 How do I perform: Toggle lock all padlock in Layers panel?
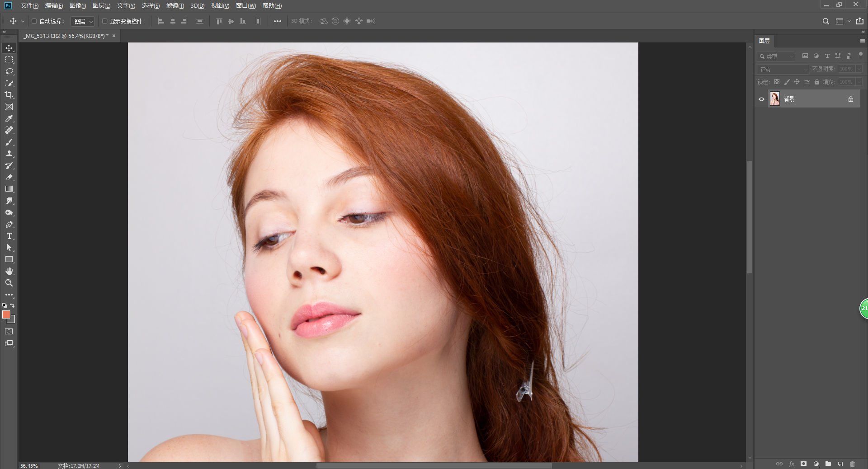[x=816, y=82]
